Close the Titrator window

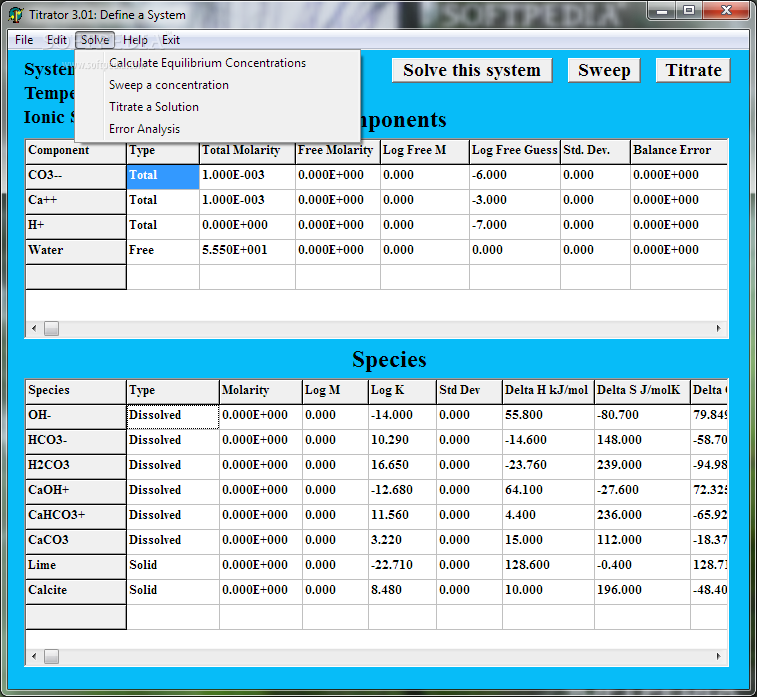pos(727,11)
